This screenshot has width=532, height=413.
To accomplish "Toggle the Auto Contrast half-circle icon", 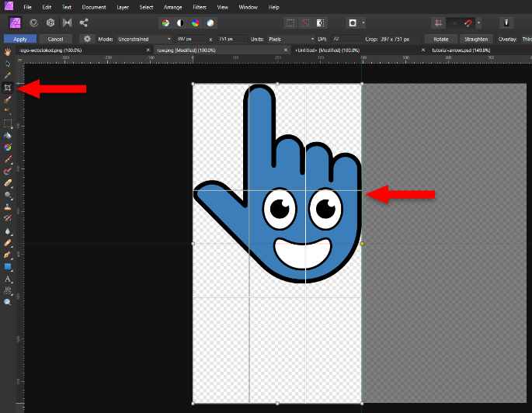I will coord(180,23).
